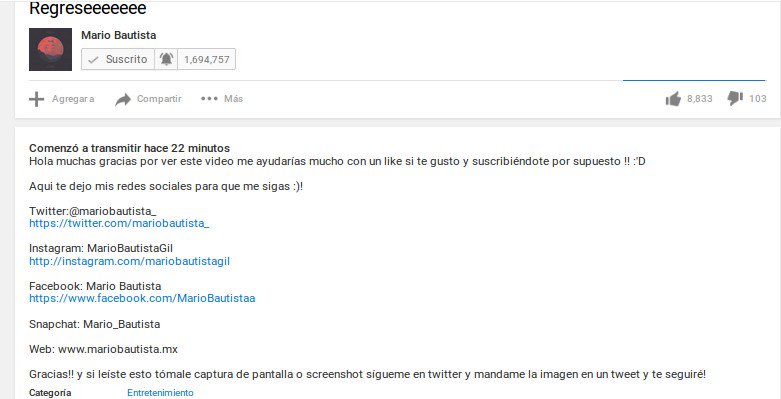This screenshot has width=781, height=399.
Task: Click the thumbs down dislike icon
Action: [735, 99]
